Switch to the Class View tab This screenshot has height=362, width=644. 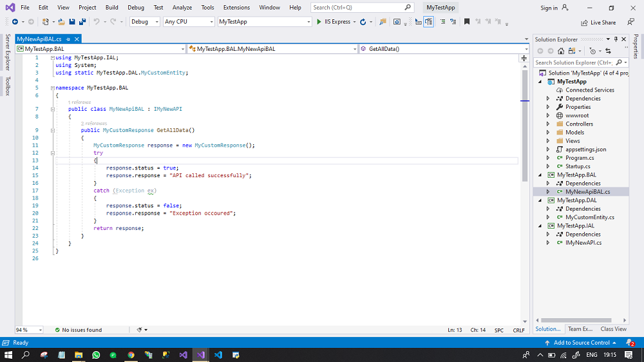tap(613, 329)
